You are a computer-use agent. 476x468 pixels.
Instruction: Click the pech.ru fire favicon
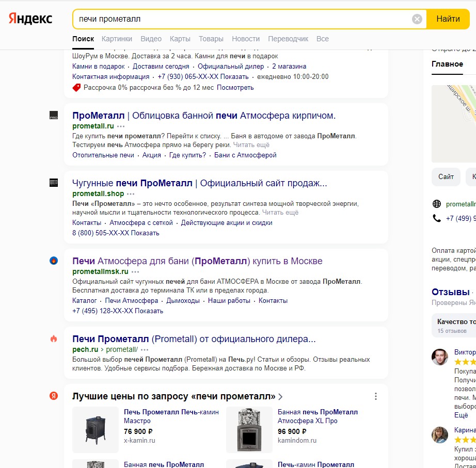coord(54,338)
